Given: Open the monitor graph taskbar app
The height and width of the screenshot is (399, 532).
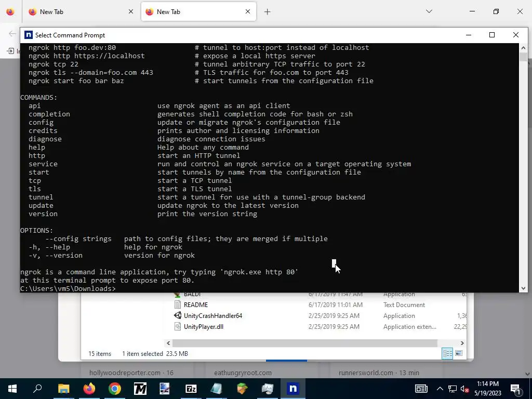Looking at the screenshot, I should (268, 389).
